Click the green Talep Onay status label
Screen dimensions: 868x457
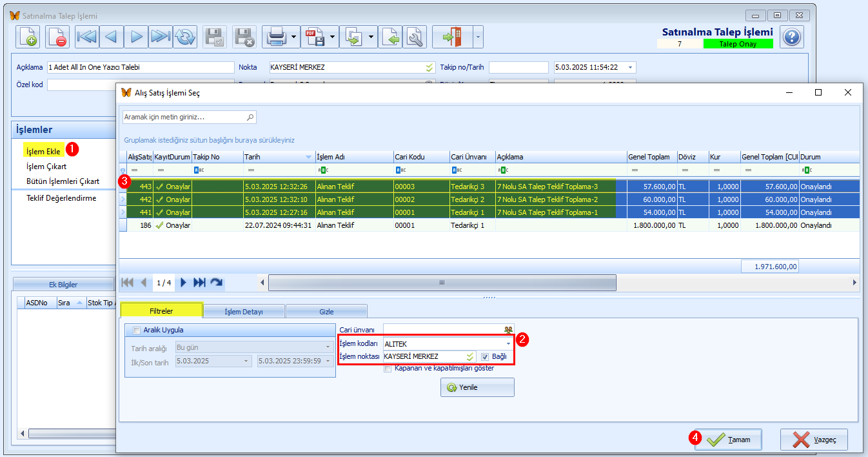tap(738, 44)
